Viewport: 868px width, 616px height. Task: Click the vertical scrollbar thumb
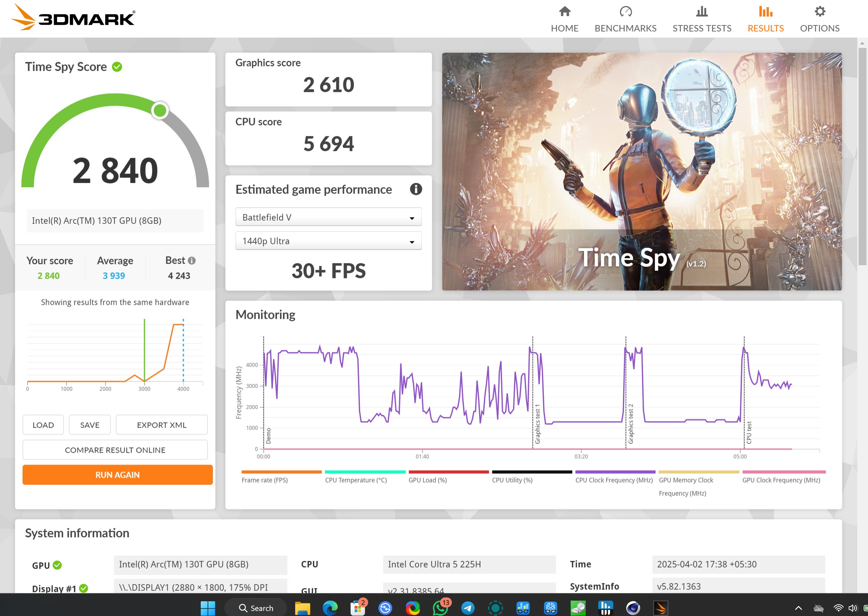click(862, 156)
